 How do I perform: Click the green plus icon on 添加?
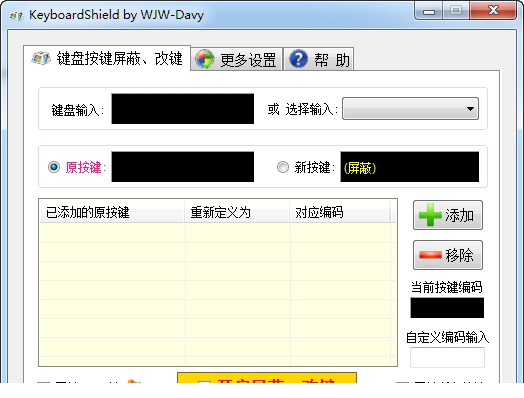pyautogui.click(x=430, y=215)
